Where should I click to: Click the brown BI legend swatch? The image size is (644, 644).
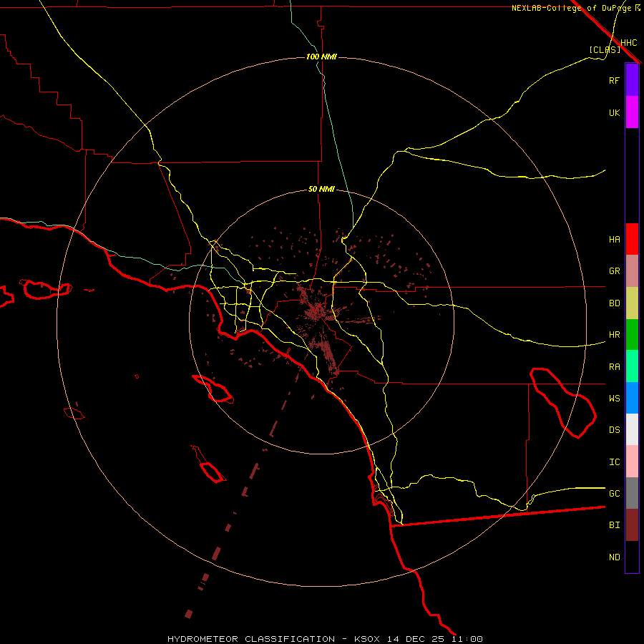pyautogui.click(x=632, y=525)
